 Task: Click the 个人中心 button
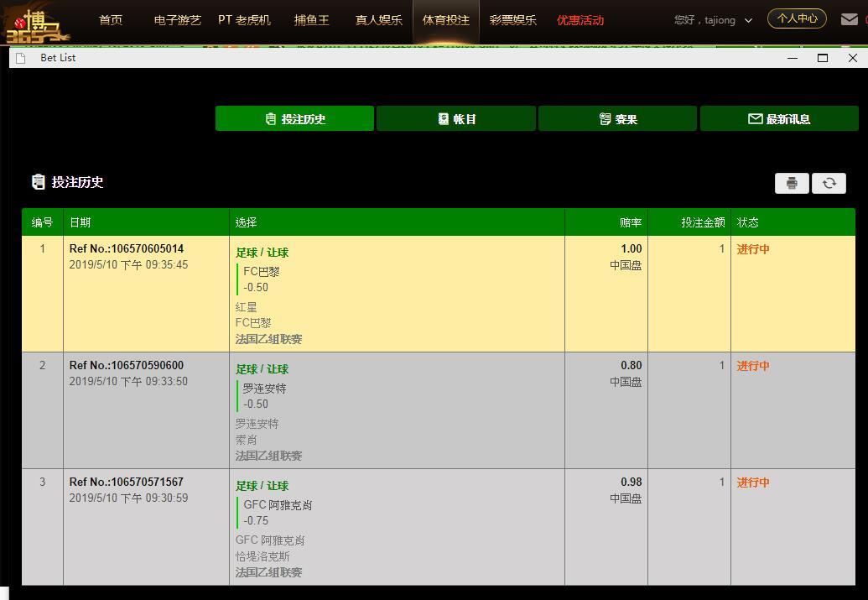[x=797, y=18]
